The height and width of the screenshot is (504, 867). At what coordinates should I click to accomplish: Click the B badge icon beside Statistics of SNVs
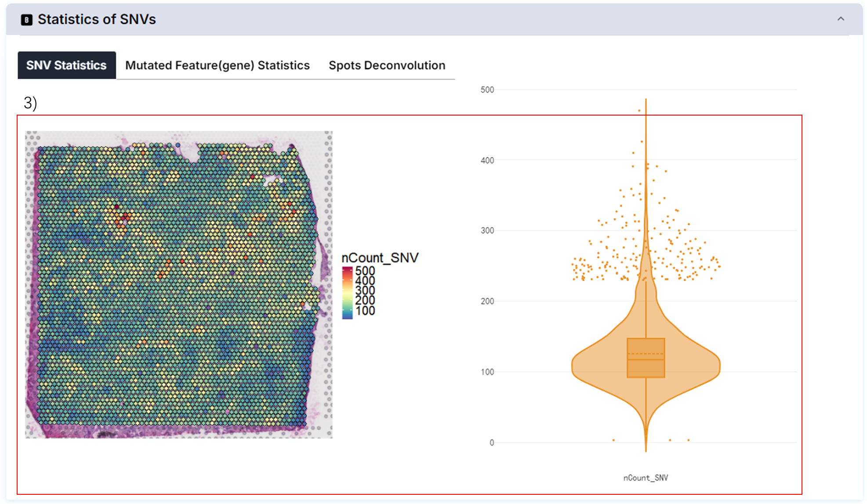pyautogui.click(x=26, y=20)
